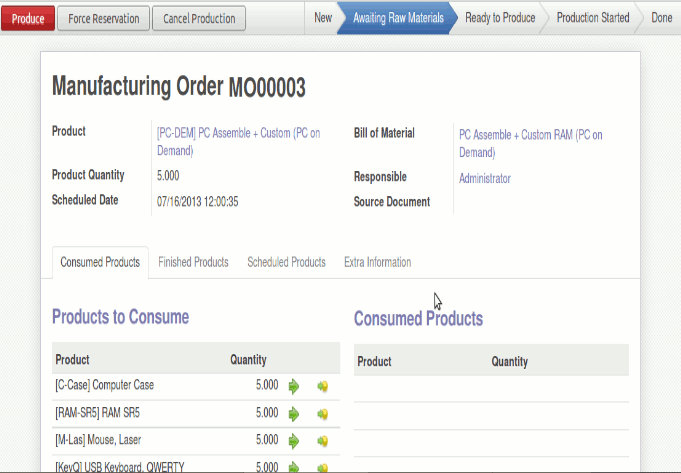The image size is (681, 473).
Task: Click the Administrator responsible link
Action: click(x=484, y=178)
